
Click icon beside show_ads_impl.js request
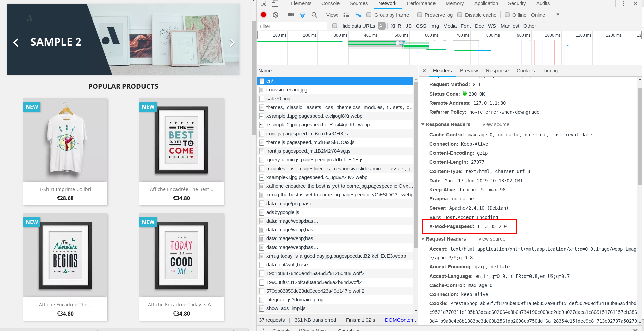coord(262,308)
